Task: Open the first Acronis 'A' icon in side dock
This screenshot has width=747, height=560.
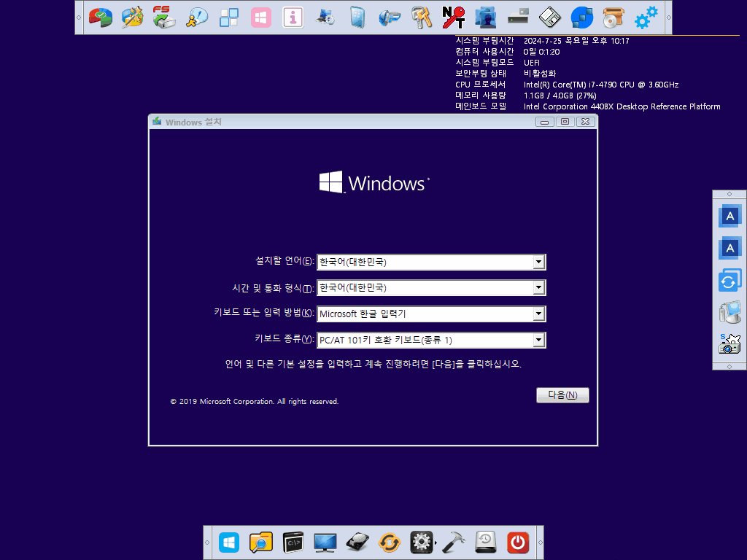Action: [x=729, y=216]
